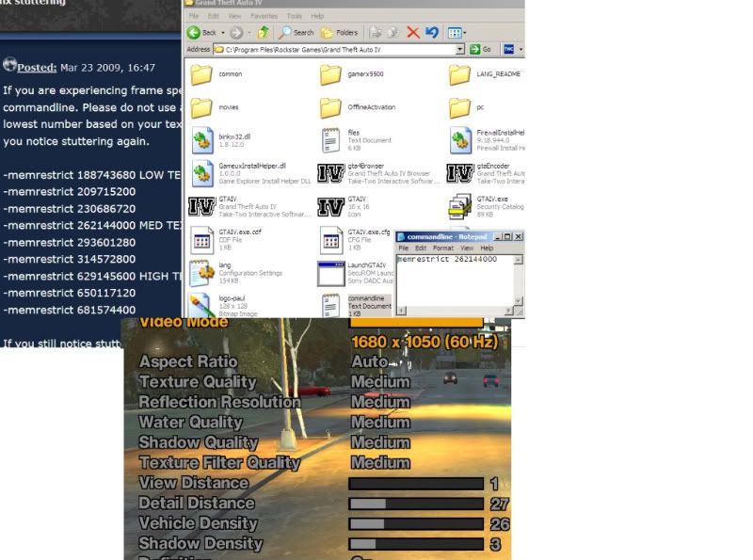
Task: Select the gamerx5500 folder
Action: (x=351, y=74)
